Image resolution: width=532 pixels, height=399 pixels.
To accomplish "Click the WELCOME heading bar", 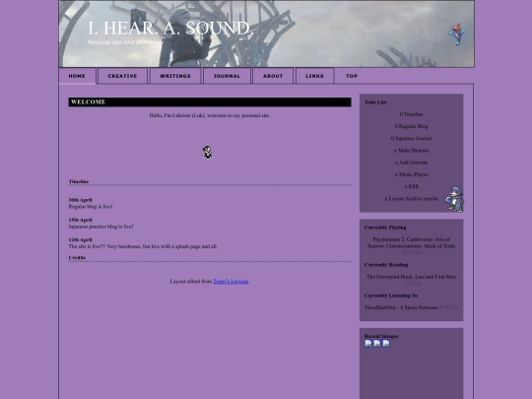I will coord(210,102).
